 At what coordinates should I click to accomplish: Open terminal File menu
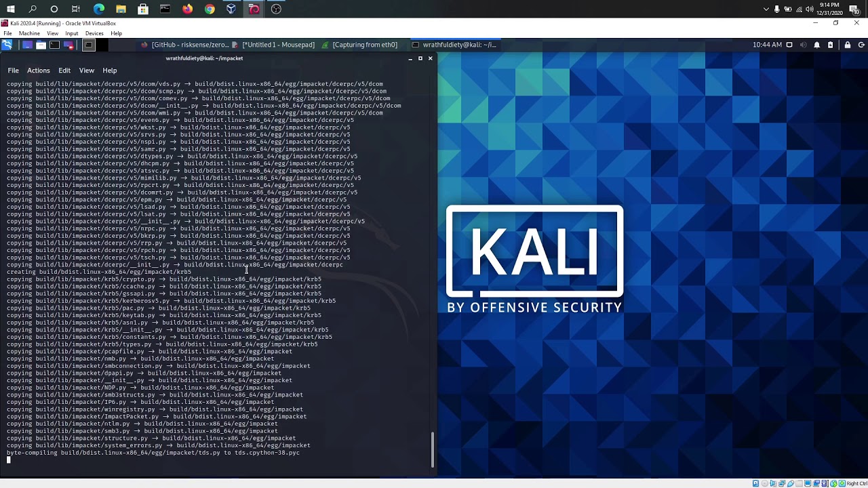pyautogui.click(x=13, y=70)
